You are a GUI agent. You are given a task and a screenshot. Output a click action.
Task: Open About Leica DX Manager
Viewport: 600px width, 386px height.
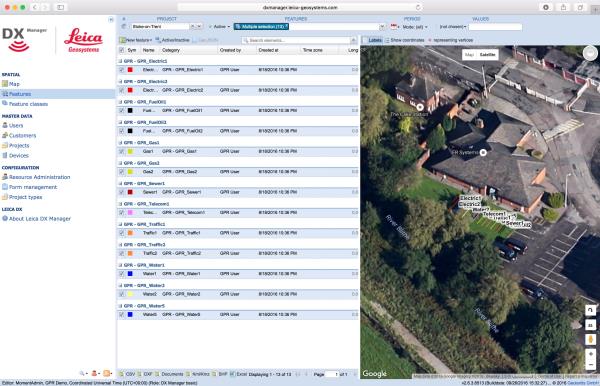pos(40,219)
